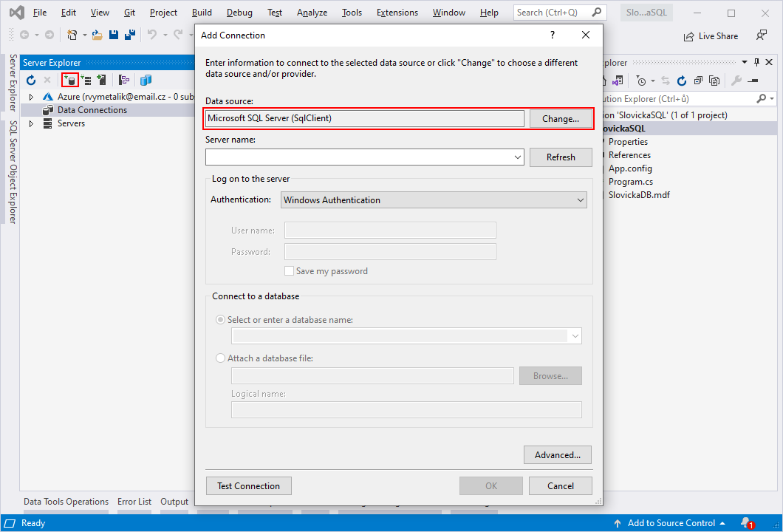Viewport: 783px width, 532px height.
Task: Toggle the Solution Explorer auto-hide pin
Action: tap(756, 63)
